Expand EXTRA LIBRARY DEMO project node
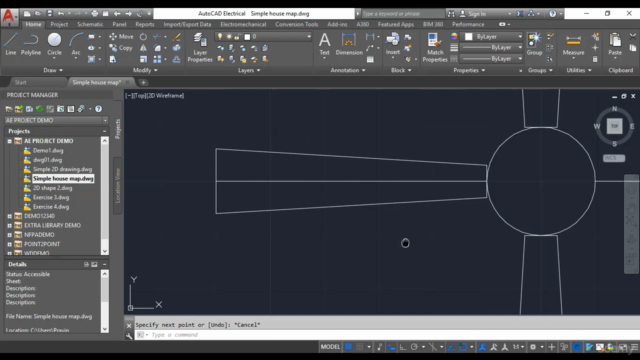 coord(9,225)
